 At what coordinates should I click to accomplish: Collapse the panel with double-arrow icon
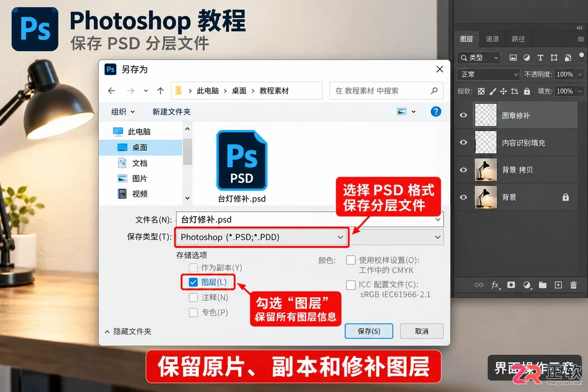click(579, 28)
